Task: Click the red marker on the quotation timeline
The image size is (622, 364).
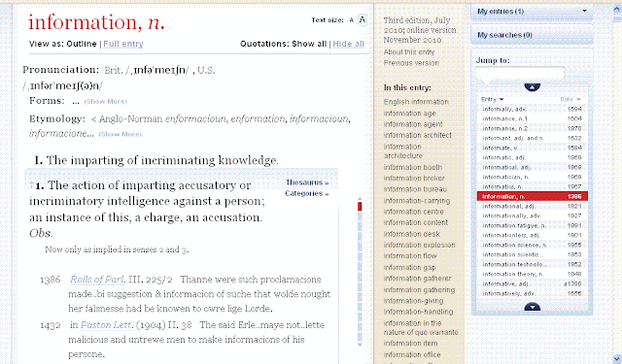Action: pyautogui.click(x=360, y=207)
